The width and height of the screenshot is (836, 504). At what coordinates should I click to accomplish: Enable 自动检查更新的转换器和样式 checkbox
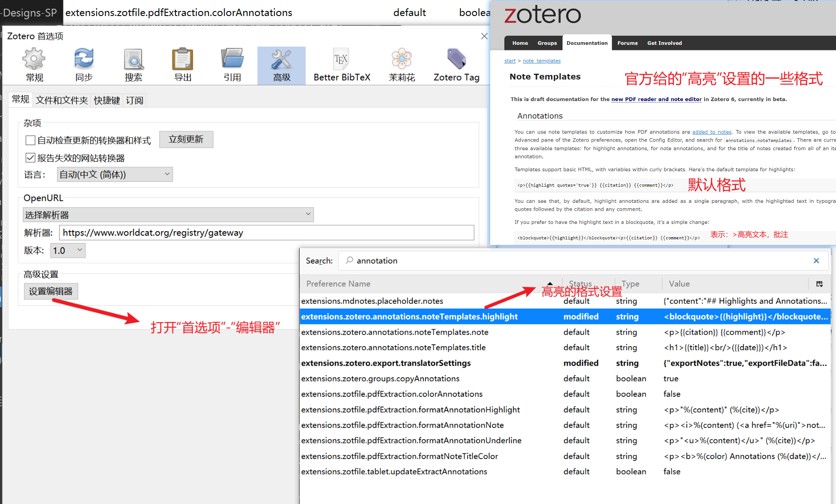coord(30,140)
